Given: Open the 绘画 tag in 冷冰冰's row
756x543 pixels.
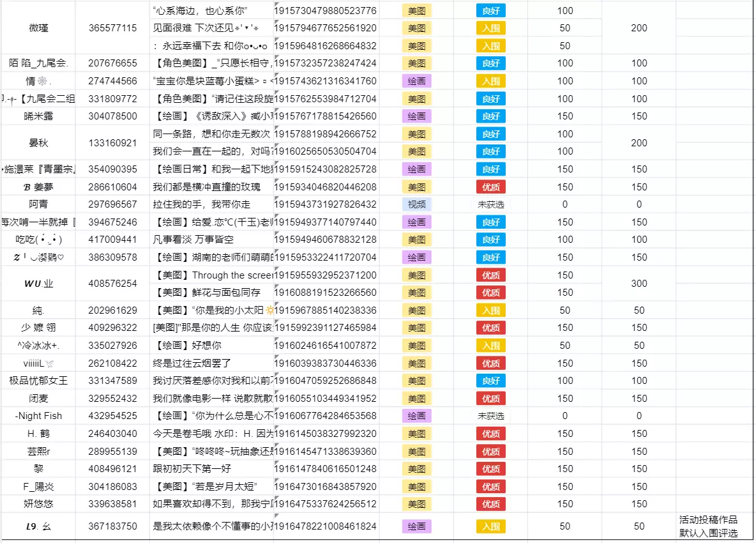Looking at the screenshot, I should 416,346.
